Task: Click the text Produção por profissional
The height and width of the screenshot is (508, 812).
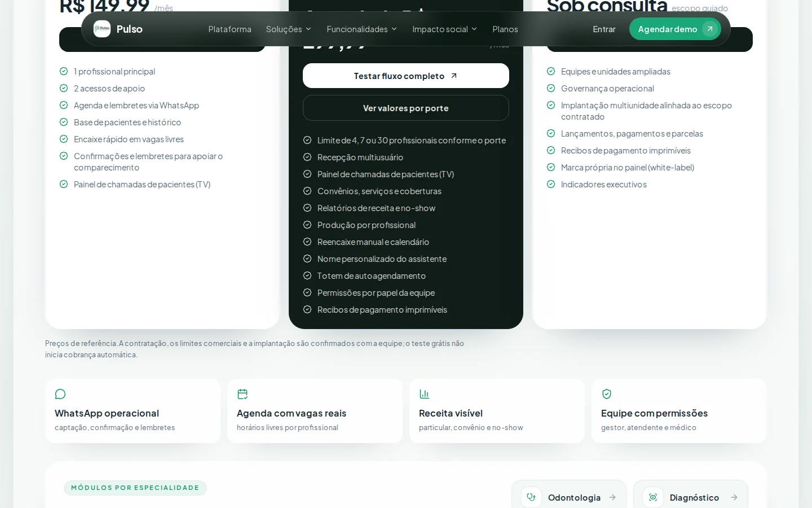Action: [367, 225]
